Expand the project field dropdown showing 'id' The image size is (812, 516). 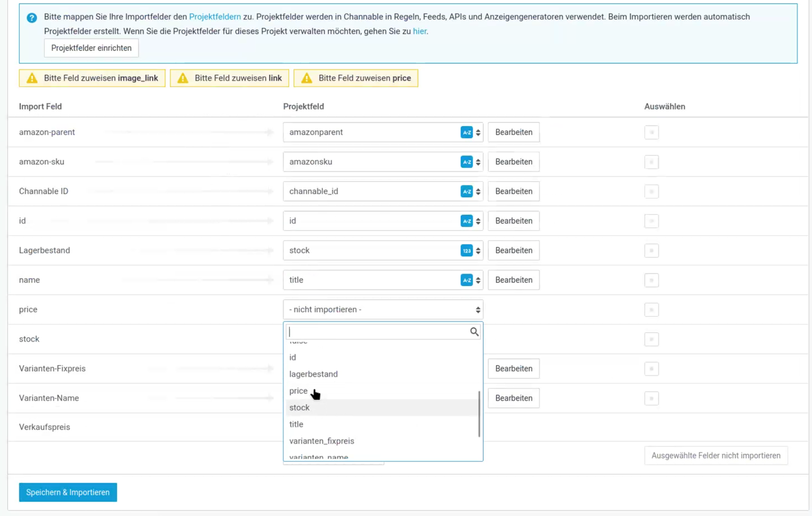pos(372,221)
